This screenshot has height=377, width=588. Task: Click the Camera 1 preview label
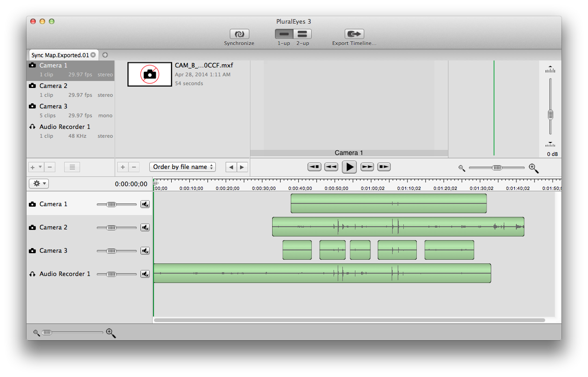point(349,153)
